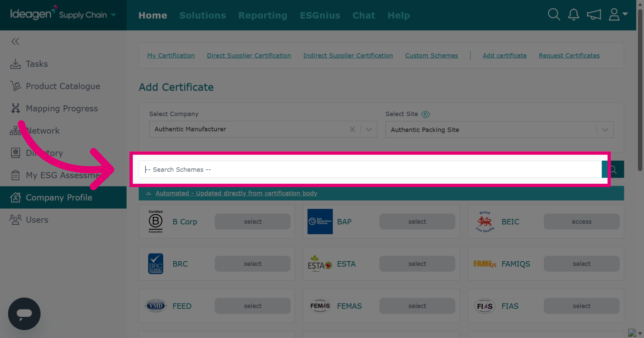Select the FEMAS scheme

[417, 306]
